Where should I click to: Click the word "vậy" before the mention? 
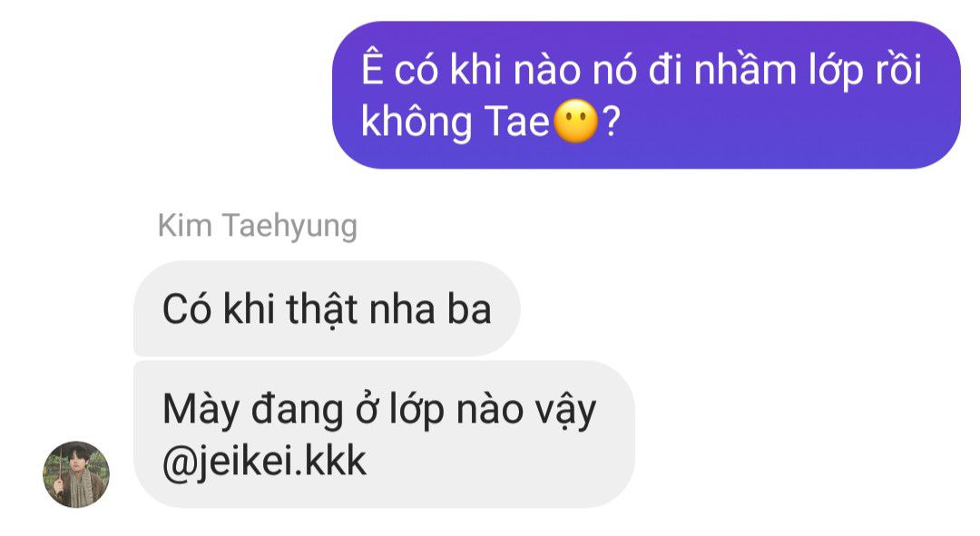point(565,411)
